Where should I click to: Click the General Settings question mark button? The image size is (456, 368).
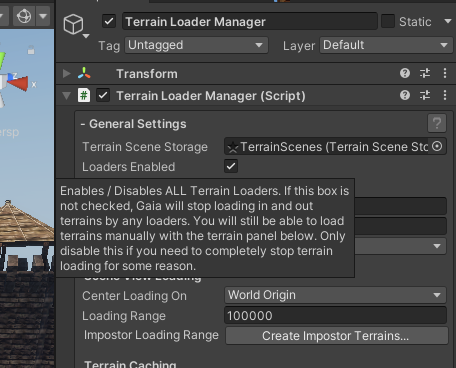point(437,123)
